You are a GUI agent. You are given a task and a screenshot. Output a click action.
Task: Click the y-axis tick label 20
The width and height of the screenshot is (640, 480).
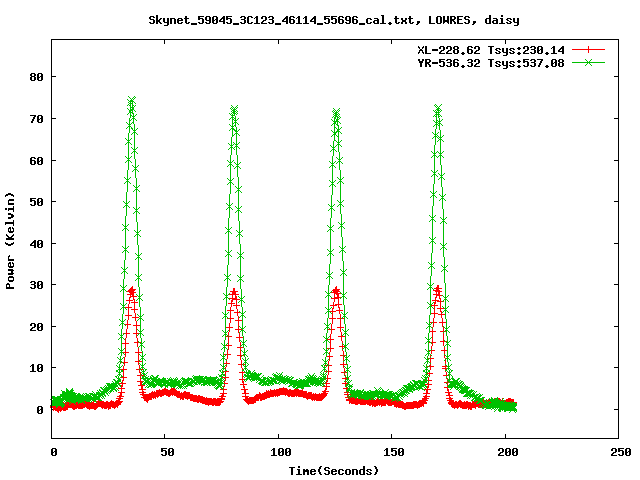(x=36, y=327)
